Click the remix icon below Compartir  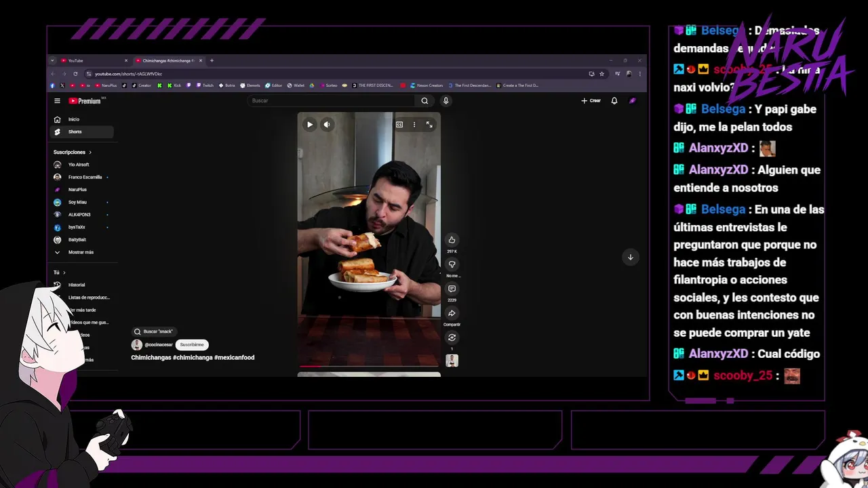coord(452,338)
